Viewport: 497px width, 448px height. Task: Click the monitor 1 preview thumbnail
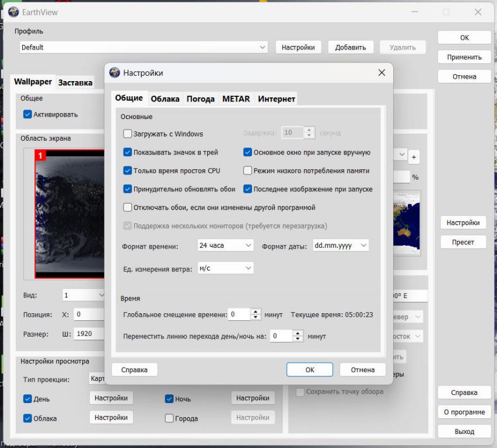69,214
